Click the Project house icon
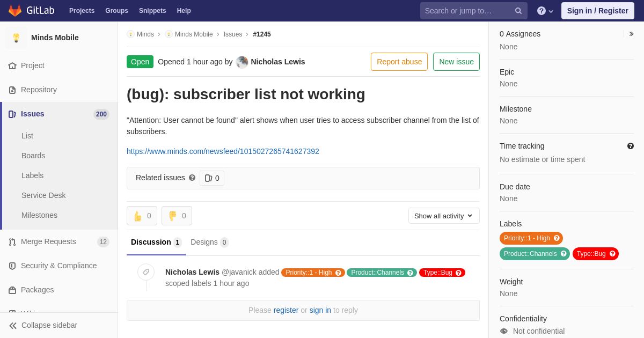644x338 pixels. pyautogui.click(x=12, y=65)
